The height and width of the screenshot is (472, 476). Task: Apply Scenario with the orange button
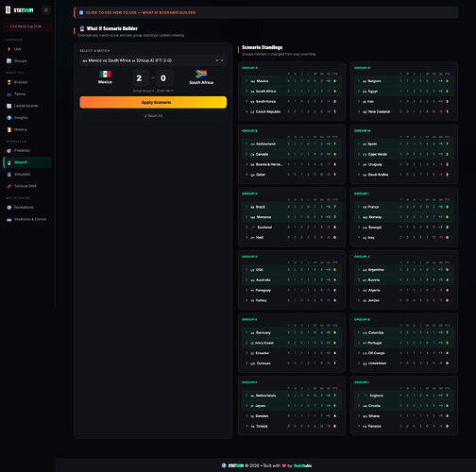point(153,102)
